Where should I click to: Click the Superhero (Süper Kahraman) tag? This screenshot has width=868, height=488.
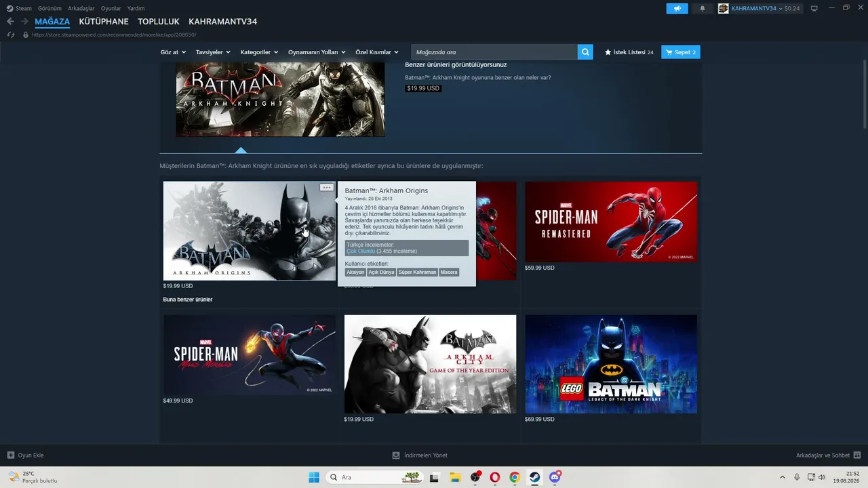[x=418, y=272]
